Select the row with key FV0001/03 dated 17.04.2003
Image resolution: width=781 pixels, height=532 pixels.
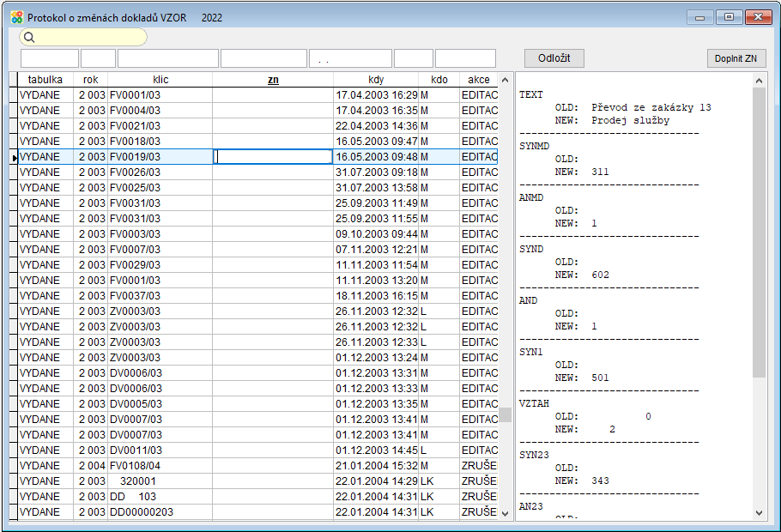click(x=257, y=95)
